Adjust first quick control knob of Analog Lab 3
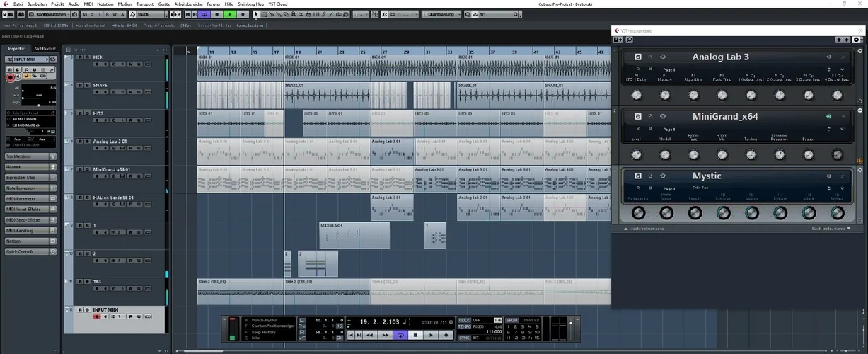The height and width of the screenshot is (354, 868). (x=636, y=95)
